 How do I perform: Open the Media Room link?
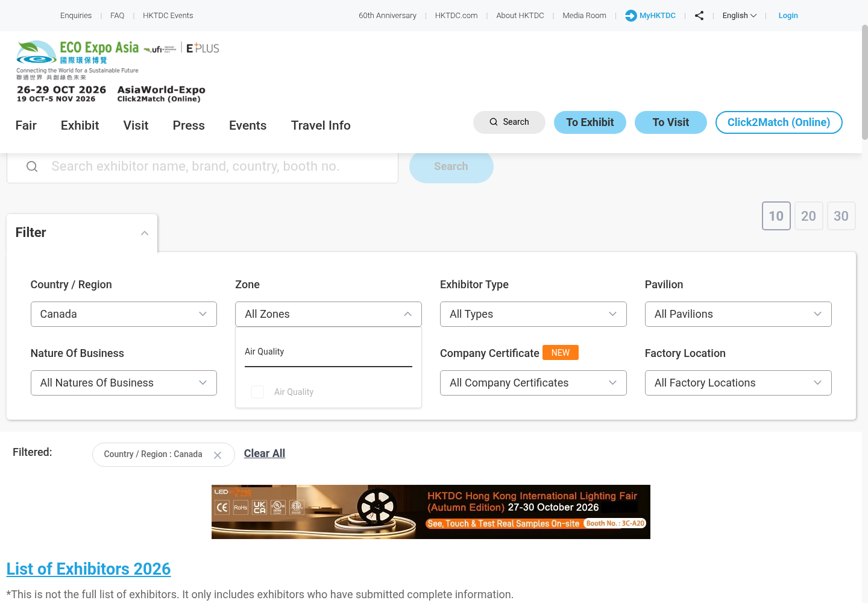click(585, 16)
